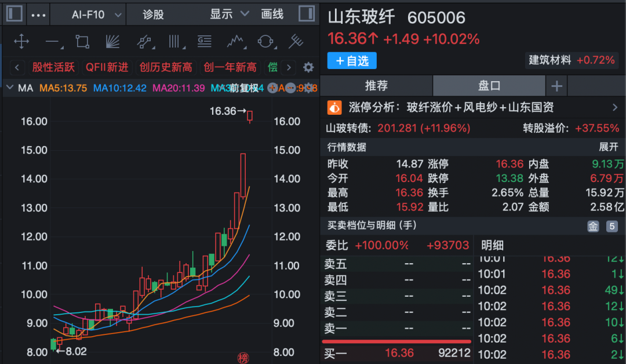Image resolution: width=626 pixels, height=364 pixels.
Task: Click the 买一 bid row 16.36
Action: (397, 353)
